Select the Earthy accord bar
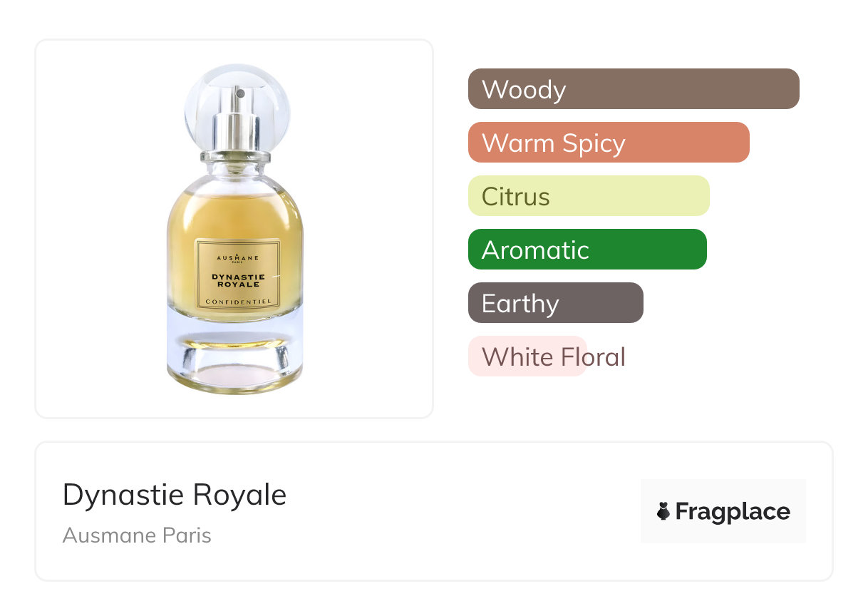Viewport: 868px width, 616px height. coord(556,303)
